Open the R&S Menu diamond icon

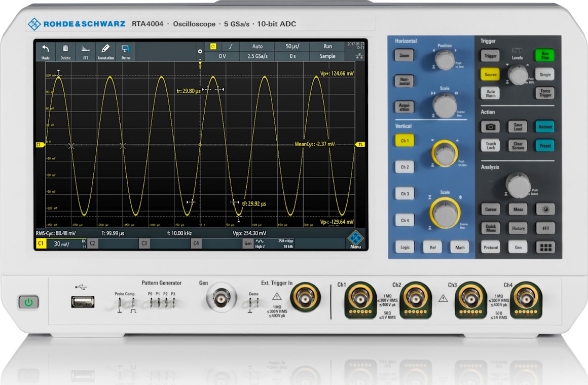click(355, 238)
